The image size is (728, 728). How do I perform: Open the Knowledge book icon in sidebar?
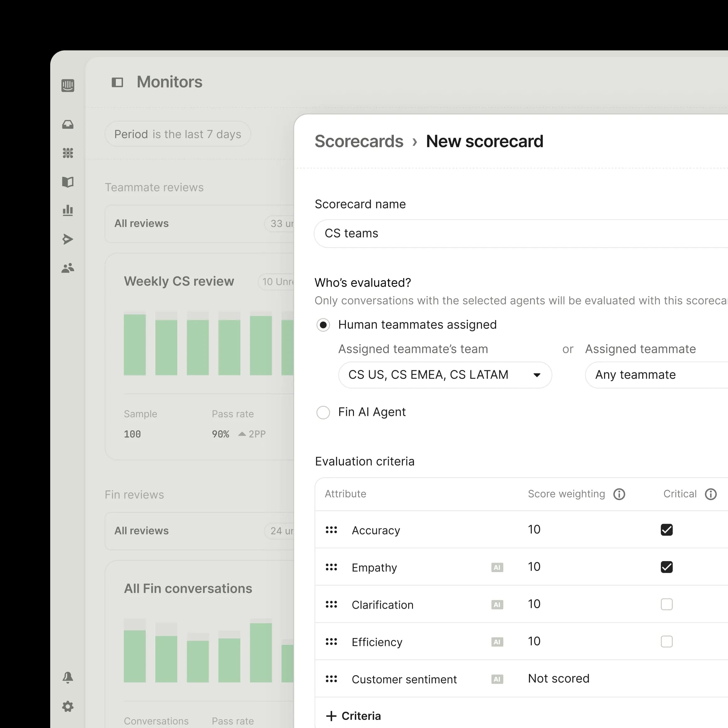point(68,182)
